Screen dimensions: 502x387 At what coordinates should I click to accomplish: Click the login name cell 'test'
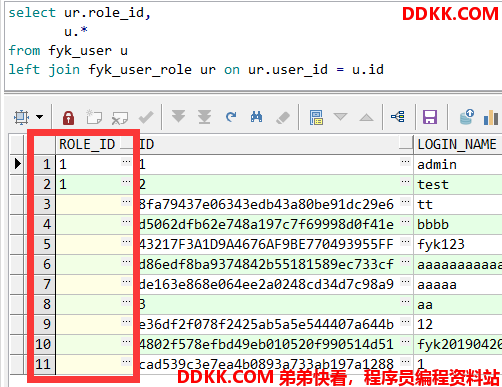click(458, 185)
